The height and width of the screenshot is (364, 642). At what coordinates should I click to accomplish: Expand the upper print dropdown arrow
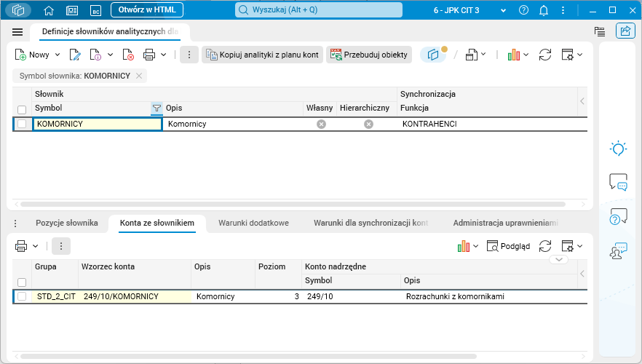(x=163, y=55)
